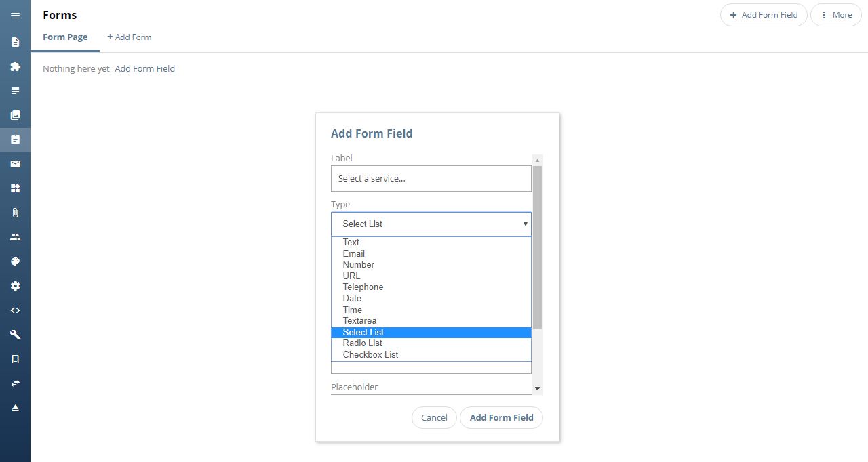868x462 pixels.
Task: Click the Cancel button in dialog
Action: (x=434, y=417)
